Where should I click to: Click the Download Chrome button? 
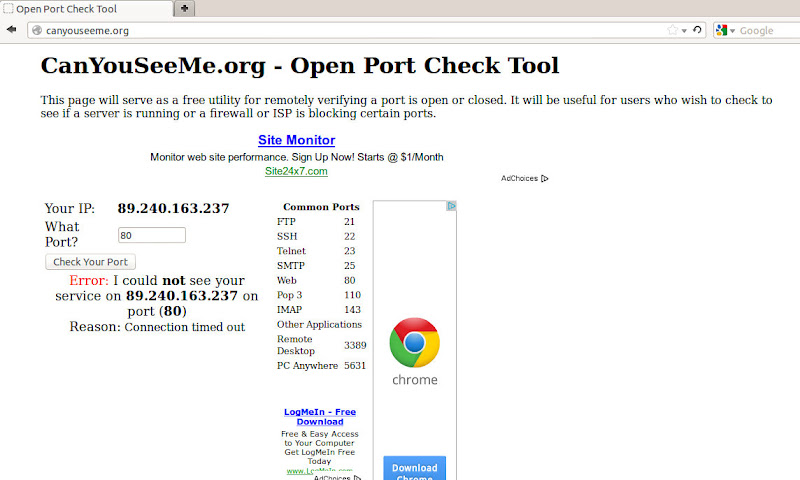pyautogui.click(x=414, y=468)
